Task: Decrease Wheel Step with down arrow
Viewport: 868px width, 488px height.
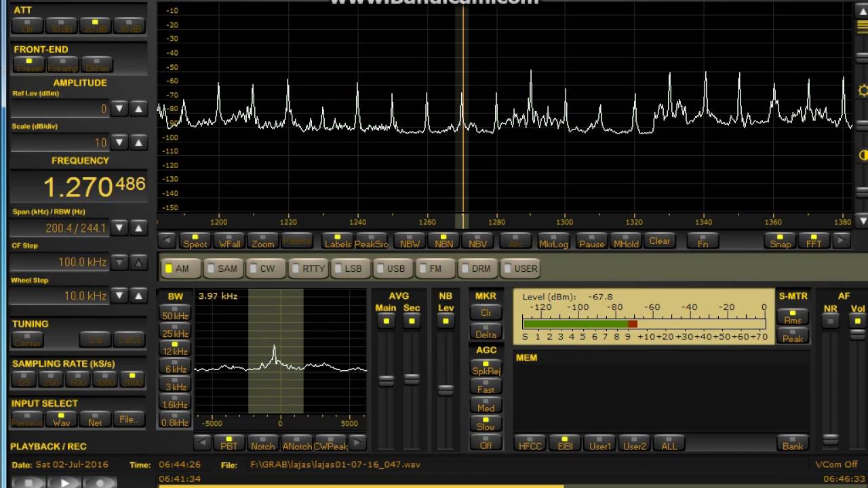Action: (119, 296)
